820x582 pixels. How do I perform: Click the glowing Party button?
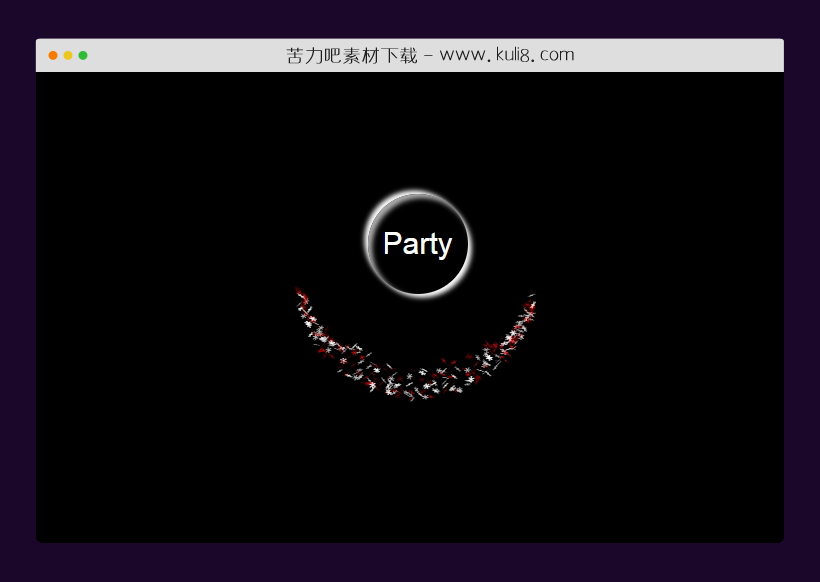418,244
